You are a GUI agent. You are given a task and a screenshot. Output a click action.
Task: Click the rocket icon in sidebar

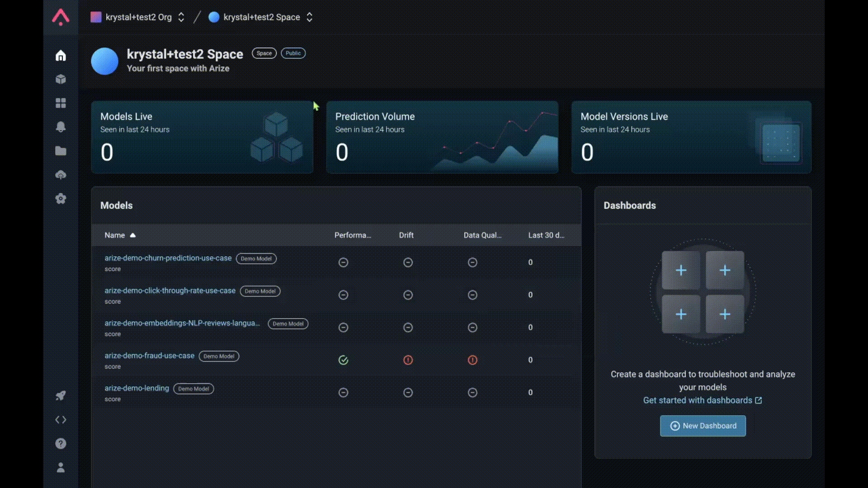click(61, 396)
